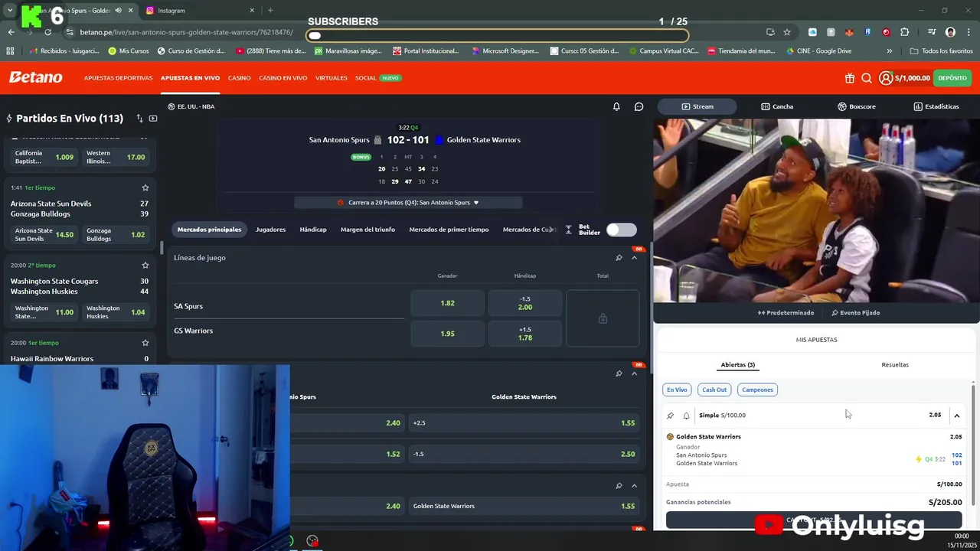Open the user account avatar icon

(886, 78)
